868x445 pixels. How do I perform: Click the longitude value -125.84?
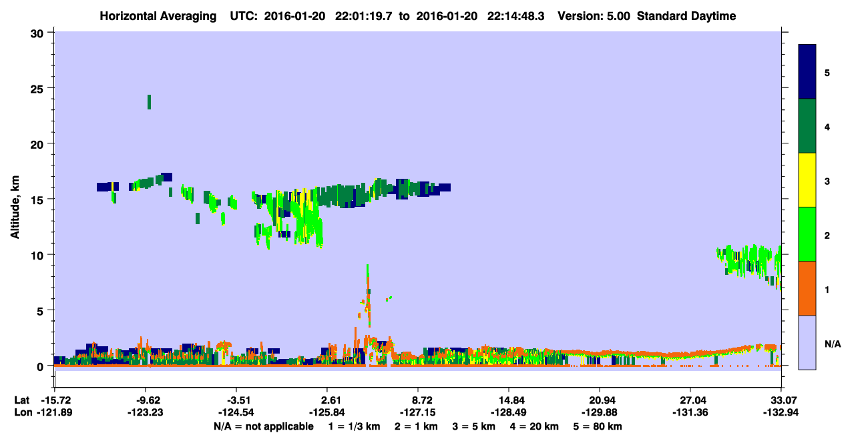[x=327, y=412]
